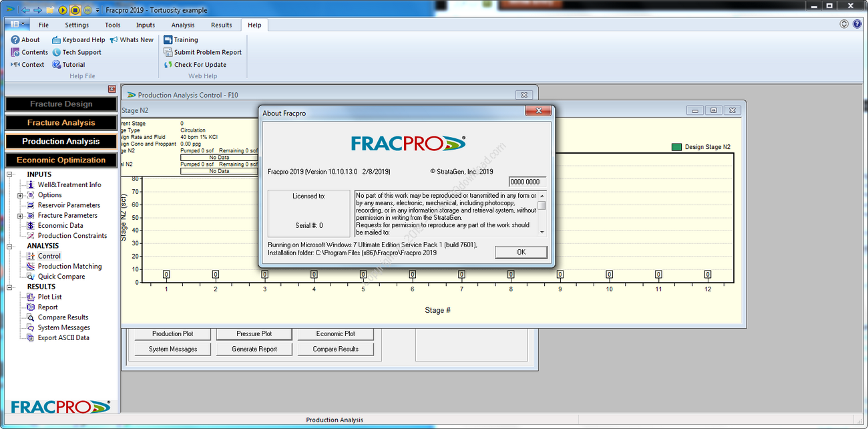The width and height of the screenshot is (868, 429).
Task: Open Whats New
Action: pyautogui.click(x=132, y=39)
